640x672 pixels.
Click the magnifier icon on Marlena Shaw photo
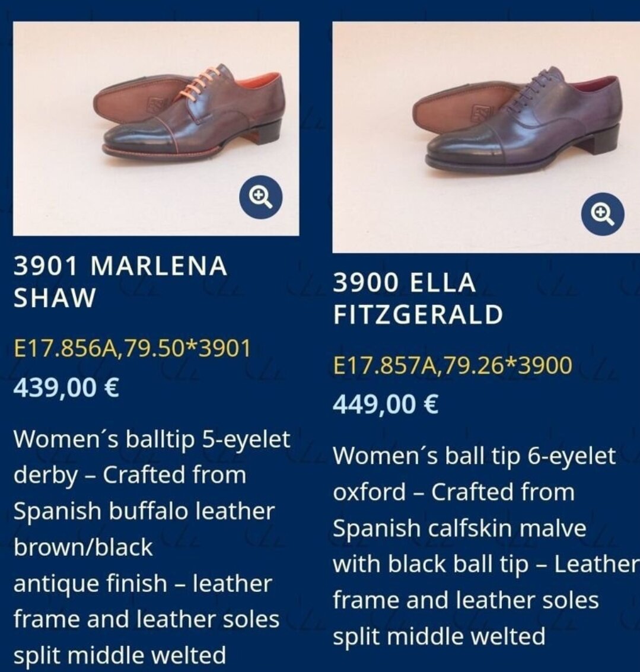click(260, 197)
